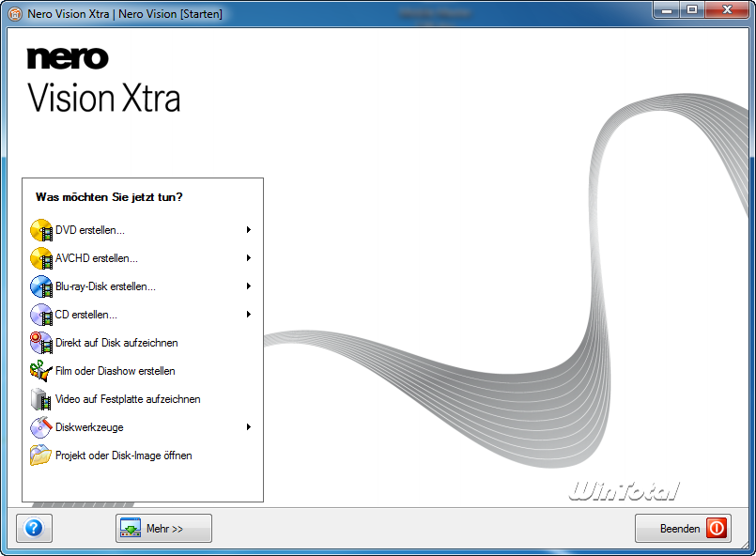Click the Blu-ray-Disk erstellen blue disc icon
Viewport: 756px width, 556px height.
(41, 286)
